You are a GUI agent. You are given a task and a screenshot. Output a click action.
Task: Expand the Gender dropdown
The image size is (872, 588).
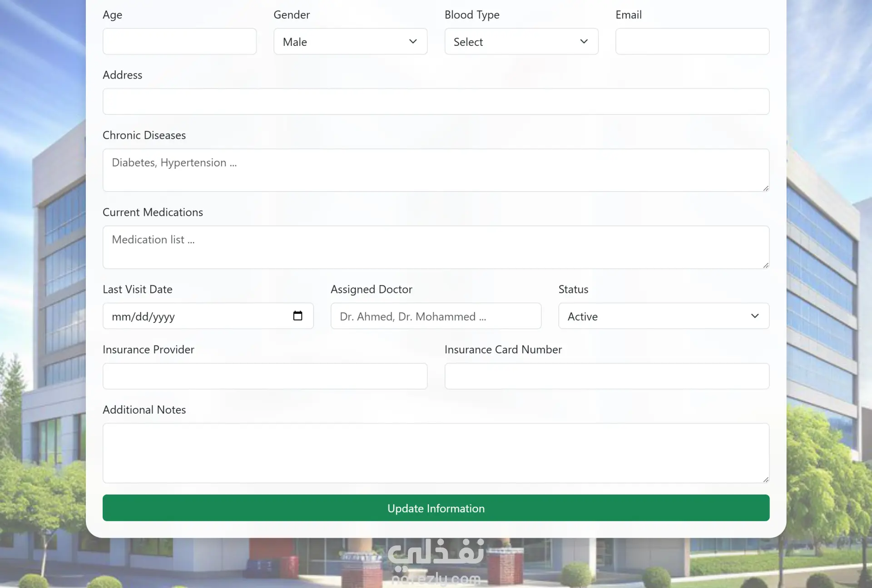coord(350,42)
